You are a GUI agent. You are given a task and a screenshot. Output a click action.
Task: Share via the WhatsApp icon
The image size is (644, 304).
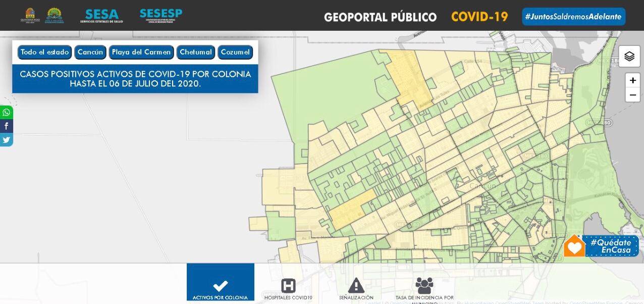click(x=7, y=112)
